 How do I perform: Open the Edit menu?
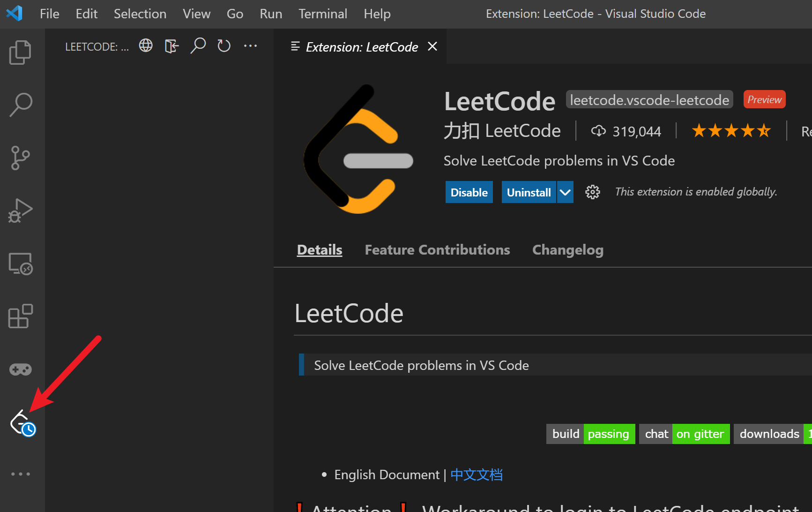[x=87, y=14]
